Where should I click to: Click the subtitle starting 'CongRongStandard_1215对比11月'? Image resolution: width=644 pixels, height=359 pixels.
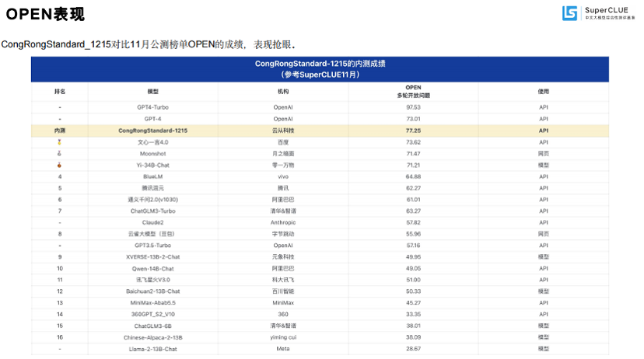149,44
